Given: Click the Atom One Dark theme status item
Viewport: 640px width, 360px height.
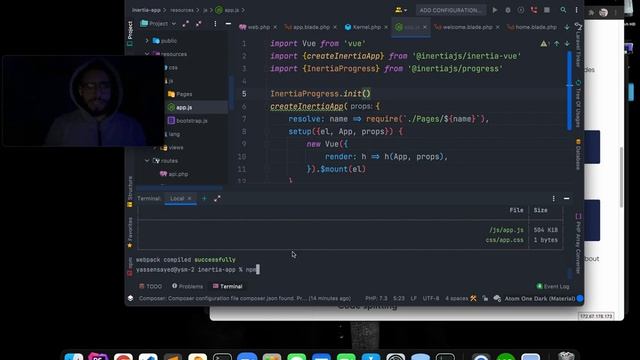Looking at the screenshot, I should tap(540, 298).
